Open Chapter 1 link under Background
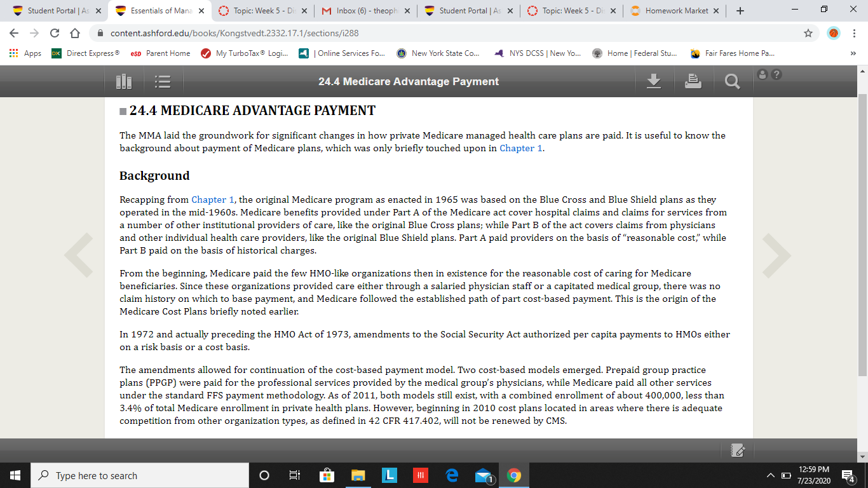Screen dimensions: 868x488 tap(213, 200)
